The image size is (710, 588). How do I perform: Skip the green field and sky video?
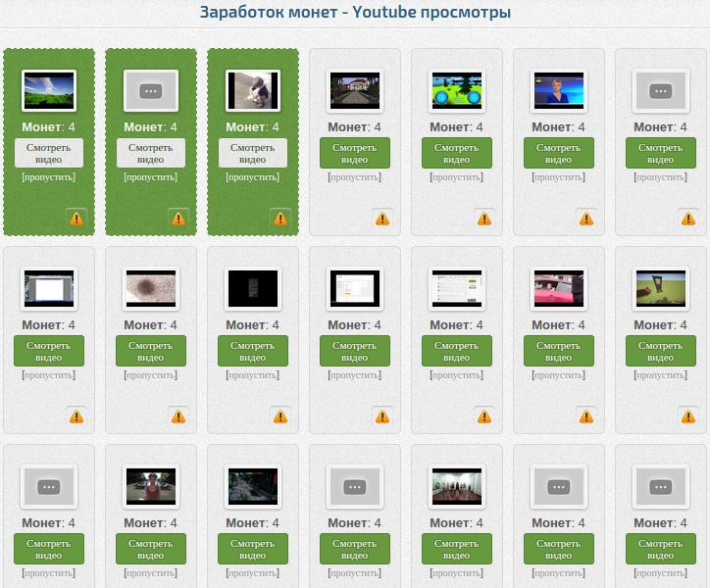[49, 177]
